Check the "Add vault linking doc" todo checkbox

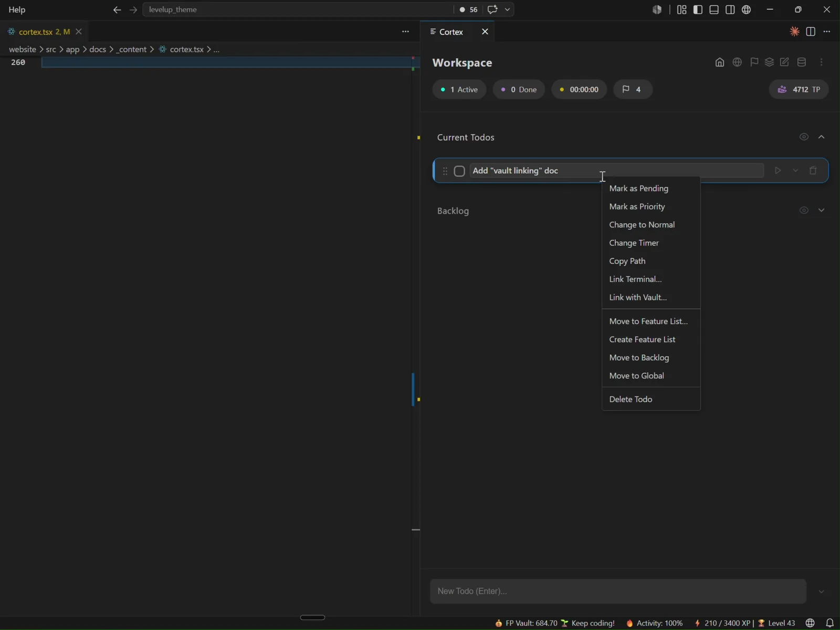click(459, 171)
